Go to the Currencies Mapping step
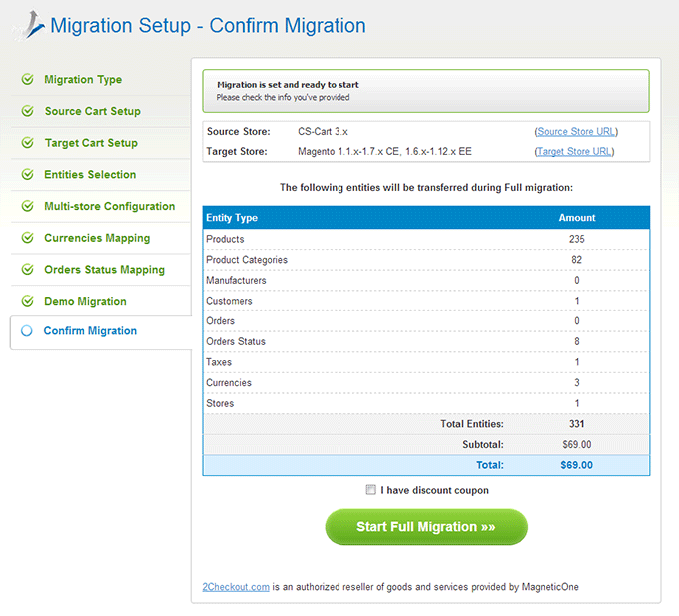 click(x=97, y=238)
